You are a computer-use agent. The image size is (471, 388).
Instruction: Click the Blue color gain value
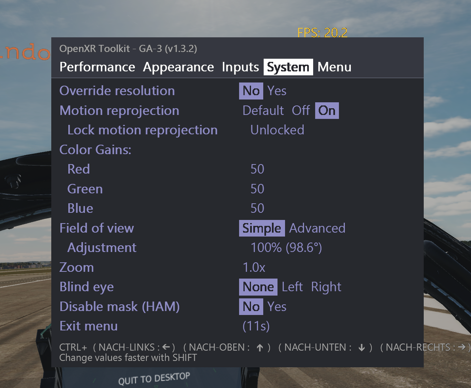coord(257,208)
